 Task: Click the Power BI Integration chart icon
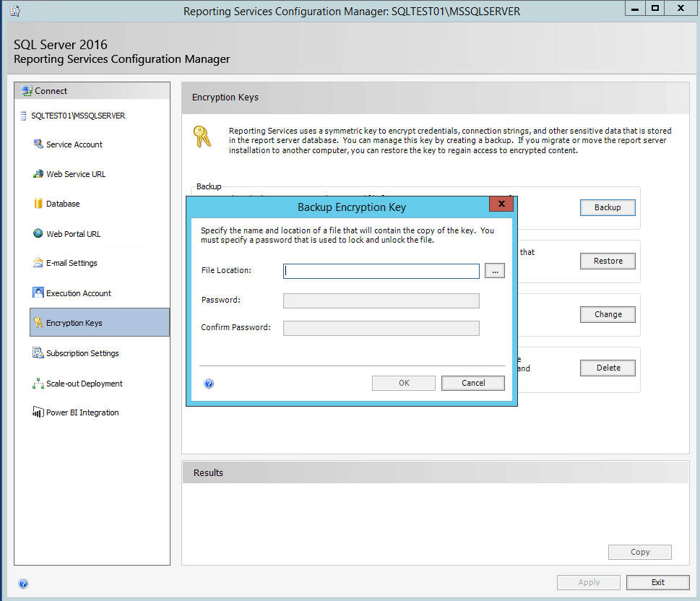click(38, 412)
